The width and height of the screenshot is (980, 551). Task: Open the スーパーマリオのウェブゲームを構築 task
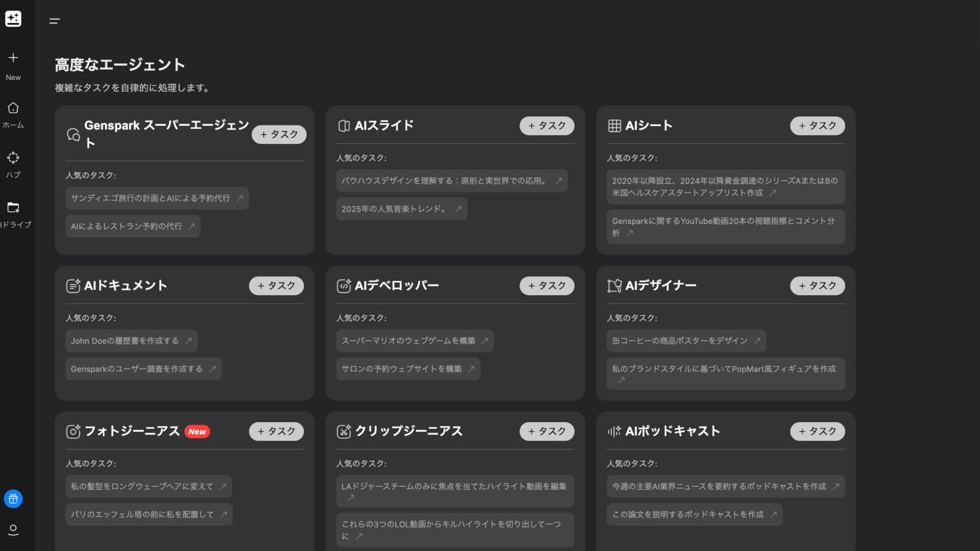click(414, 341)
